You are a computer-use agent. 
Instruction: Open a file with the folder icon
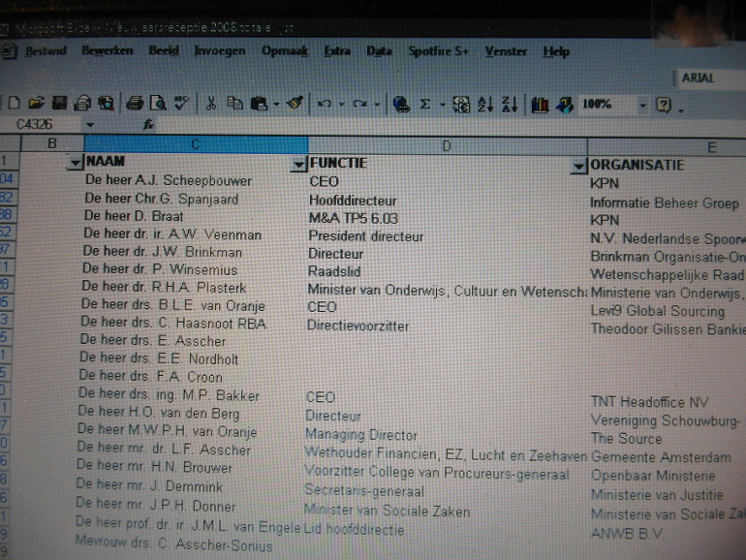point(36,103)
